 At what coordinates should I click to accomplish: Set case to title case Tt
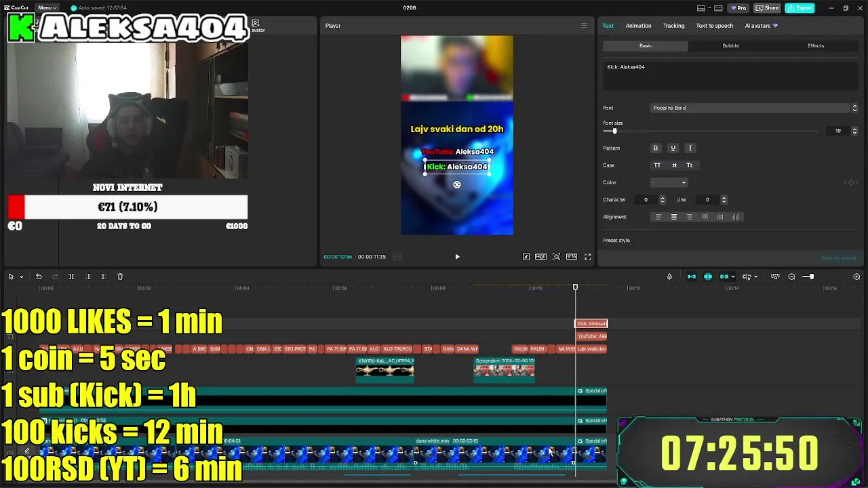690,165
